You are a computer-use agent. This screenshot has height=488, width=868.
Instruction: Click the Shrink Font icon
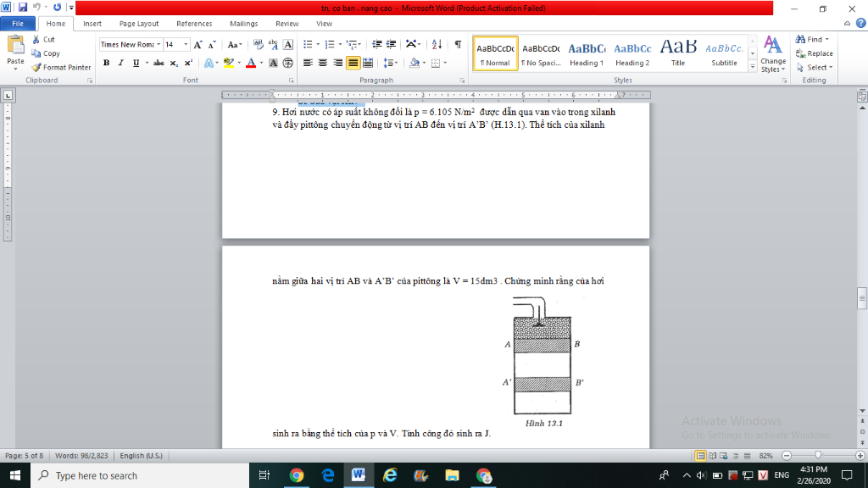point(212,45)
